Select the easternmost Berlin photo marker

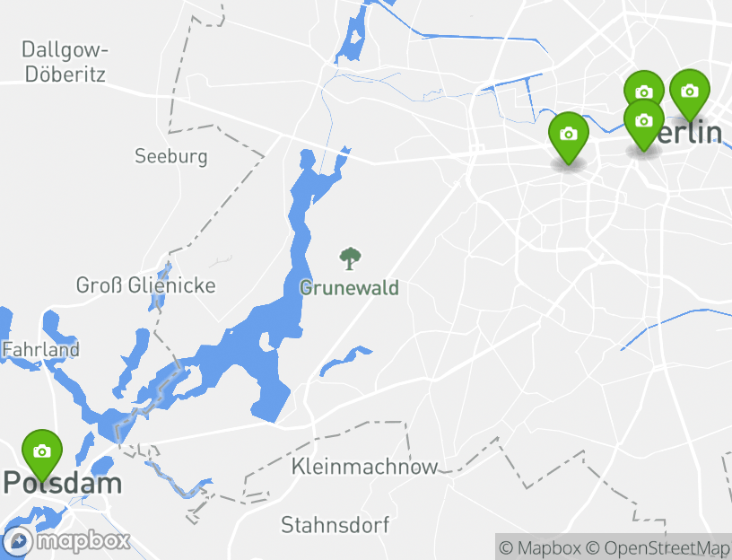pyautogui.click(x=690, y=92)
